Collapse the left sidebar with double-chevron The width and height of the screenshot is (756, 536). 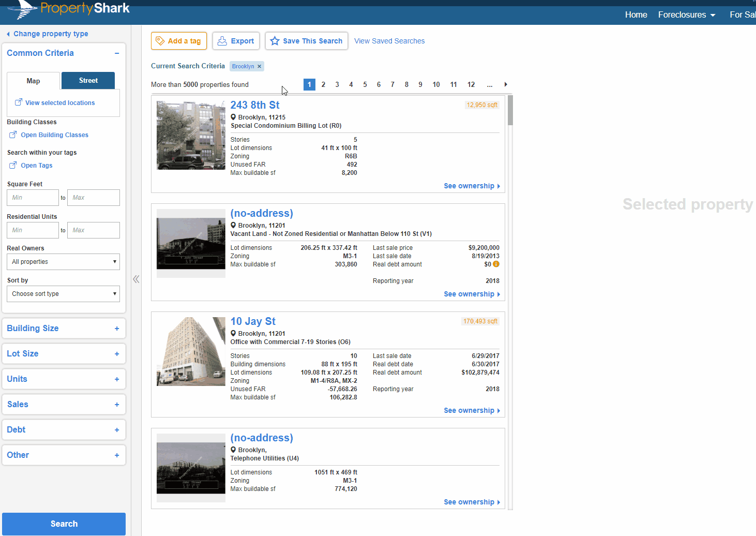coord(136,279)
